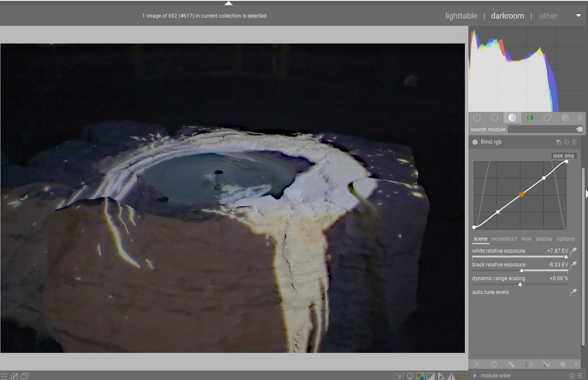Viewport: 588px width, 380px height.
Task: Collapse top panel with triangle handle
Action: pyautogui.click(x=229, y=3)
